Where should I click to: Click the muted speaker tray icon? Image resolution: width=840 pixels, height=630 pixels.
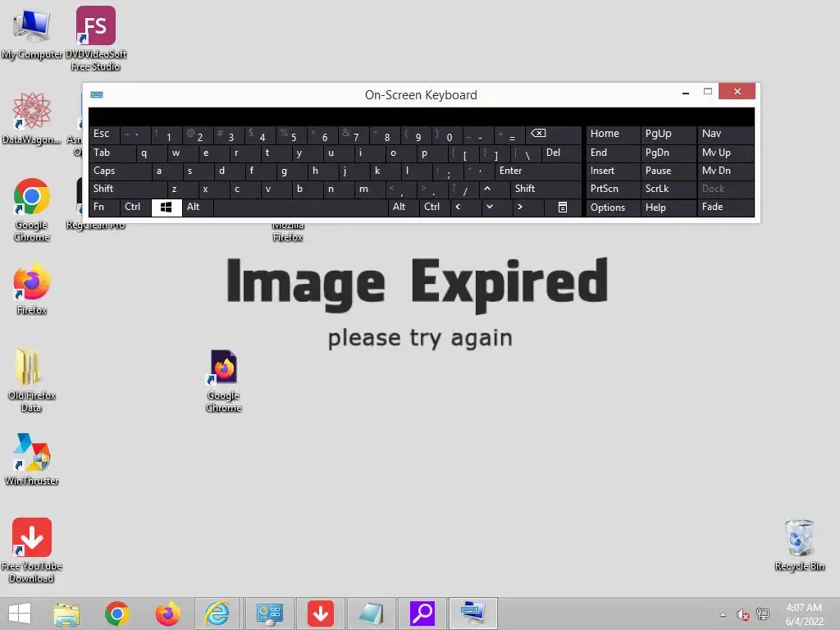pyautogui.click(x=742, y=614)
